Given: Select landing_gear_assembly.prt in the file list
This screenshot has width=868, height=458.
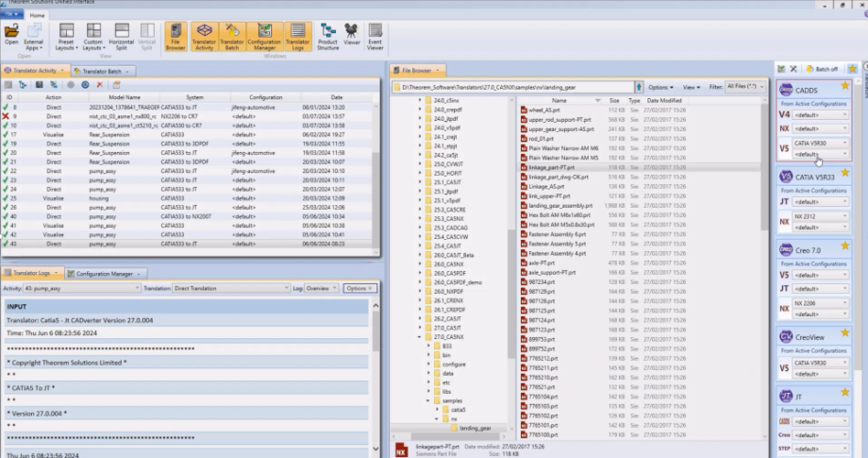Looking at the screenshot, I should tap(560, 206).
